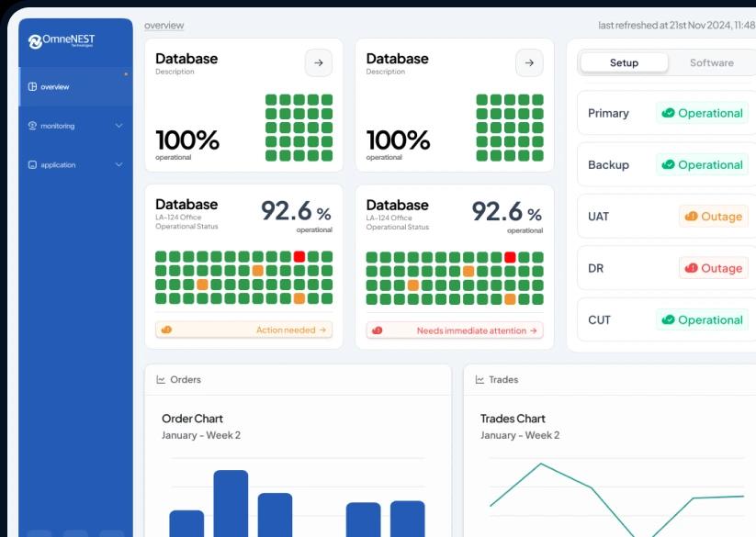Switch to the Setup tab
This screenshot has width=756, height=537.
[624, 63]
